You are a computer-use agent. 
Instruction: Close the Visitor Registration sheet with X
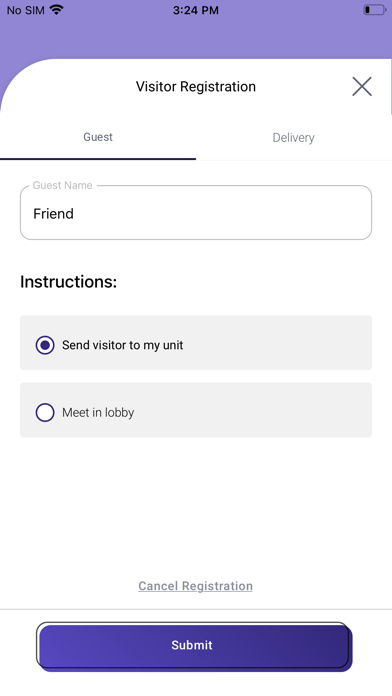[362, 87]
